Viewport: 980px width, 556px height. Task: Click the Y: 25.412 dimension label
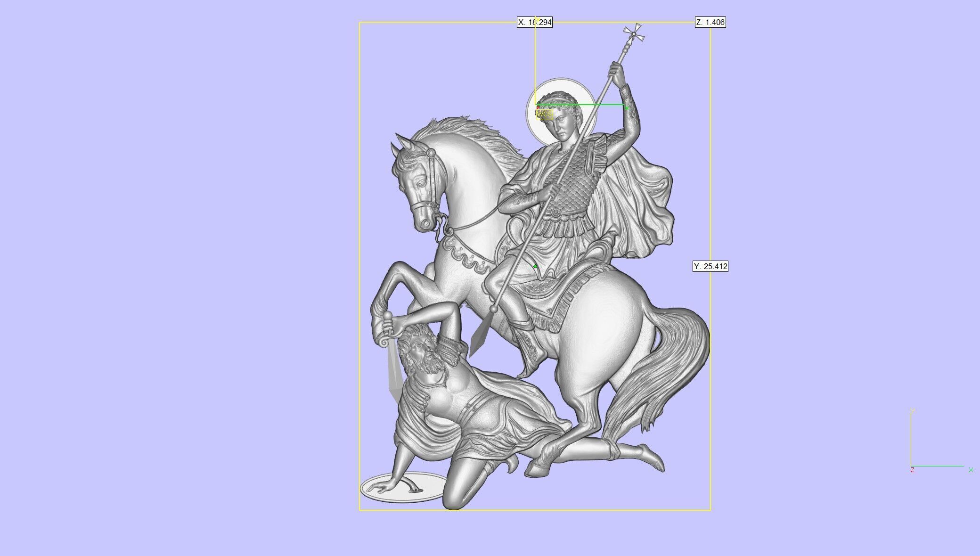pyautogui.click(x=710, y=266)
